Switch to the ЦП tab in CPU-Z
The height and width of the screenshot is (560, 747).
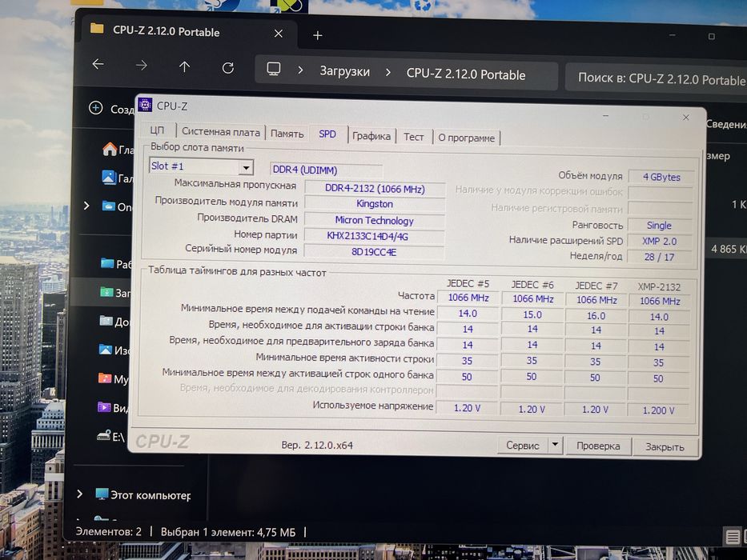coord(157,130)
